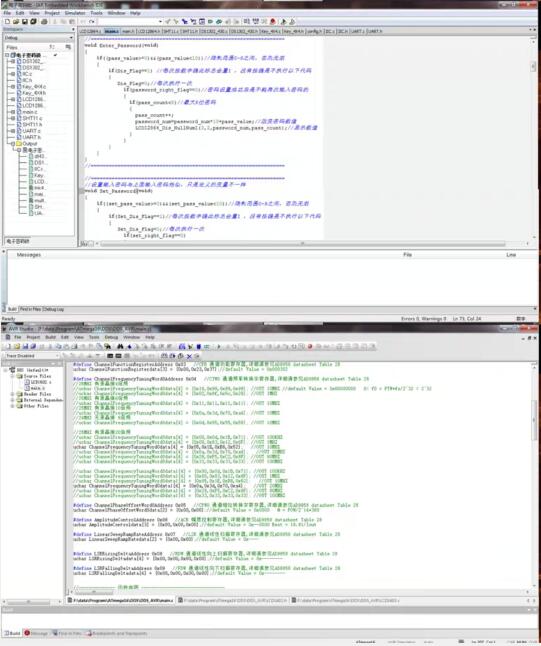Open Debug configuration dropdown in IAR workspace

38,38
